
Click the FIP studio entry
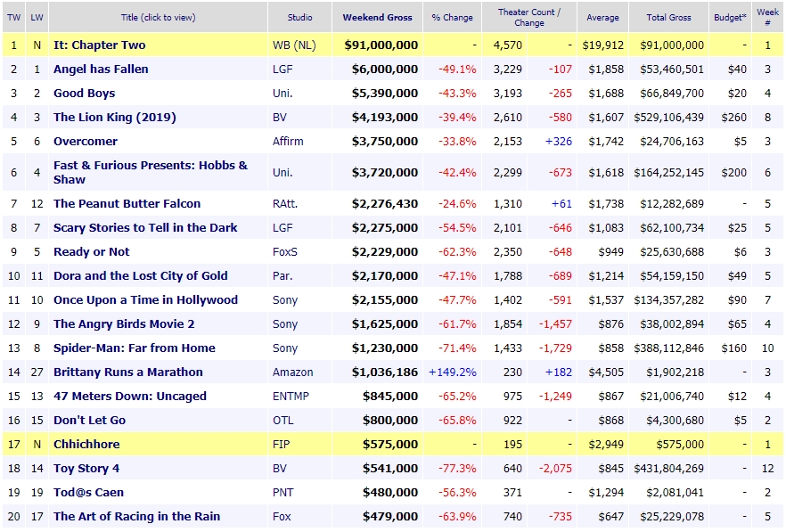click(x=282, y=445)
